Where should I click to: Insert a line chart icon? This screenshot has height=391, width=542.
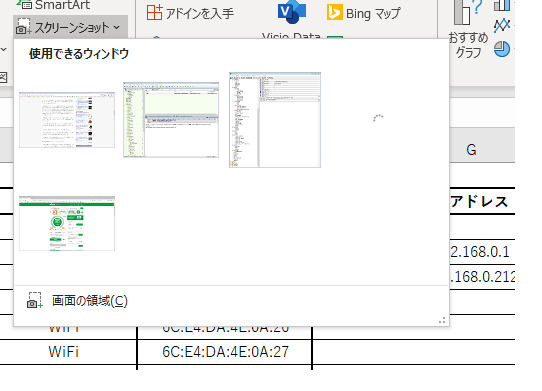coord(502,25)
